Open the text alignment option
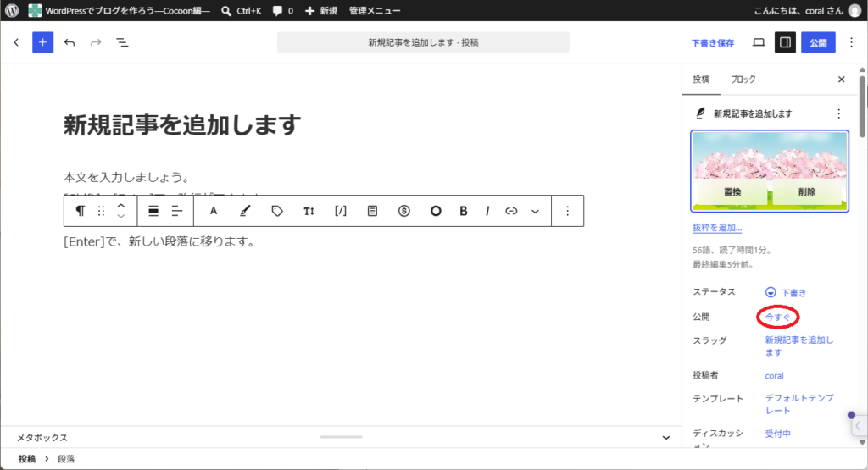The width and height of the screenshot is (868, 470). [177, 211]
